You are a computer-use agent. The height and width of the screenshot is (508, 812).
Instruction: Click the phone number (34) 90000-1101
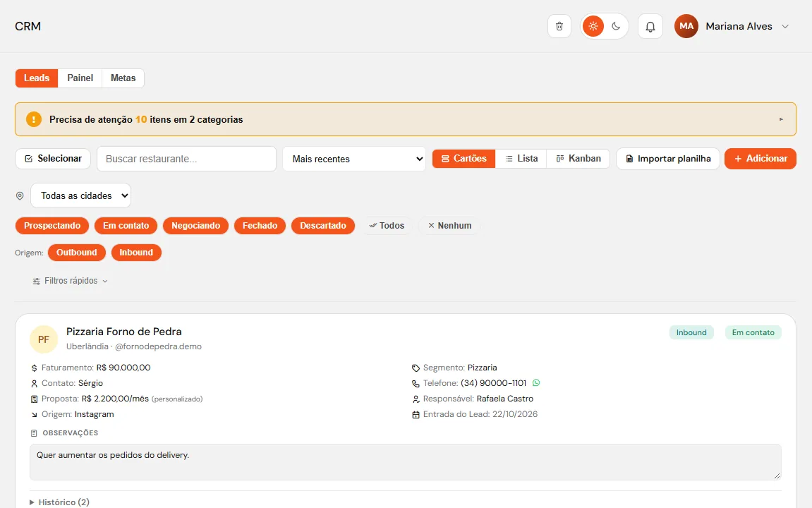point(493,383)
